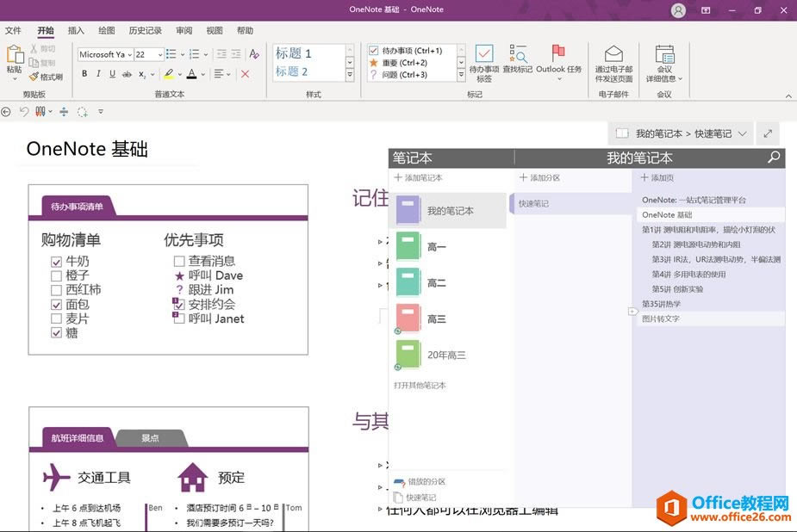Expand the tag gallery with its more arrow

pyautogui.click(x=460, y=74)
